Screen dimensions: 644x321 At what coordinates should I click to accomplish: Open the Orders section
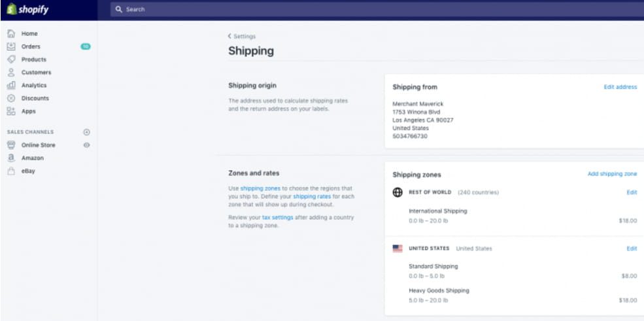(31, 46)
